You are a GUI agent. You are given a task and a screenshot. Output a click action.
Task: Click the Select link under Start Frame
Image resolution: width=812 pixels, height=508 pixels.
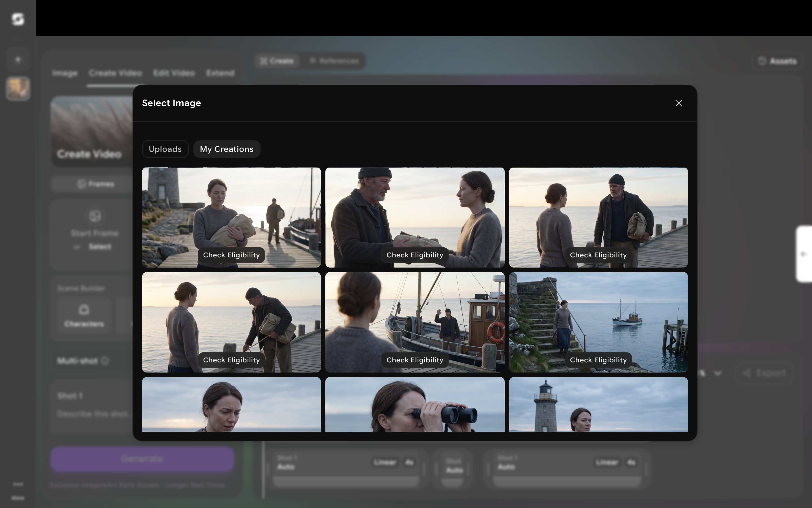[x=100, y=247]
